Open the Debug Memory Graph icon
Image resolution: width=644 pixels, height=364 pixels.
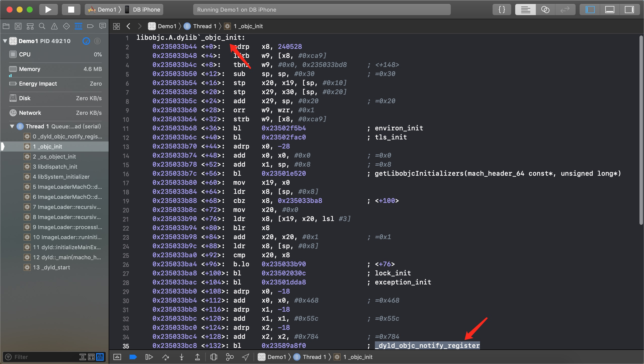(230, 357)
